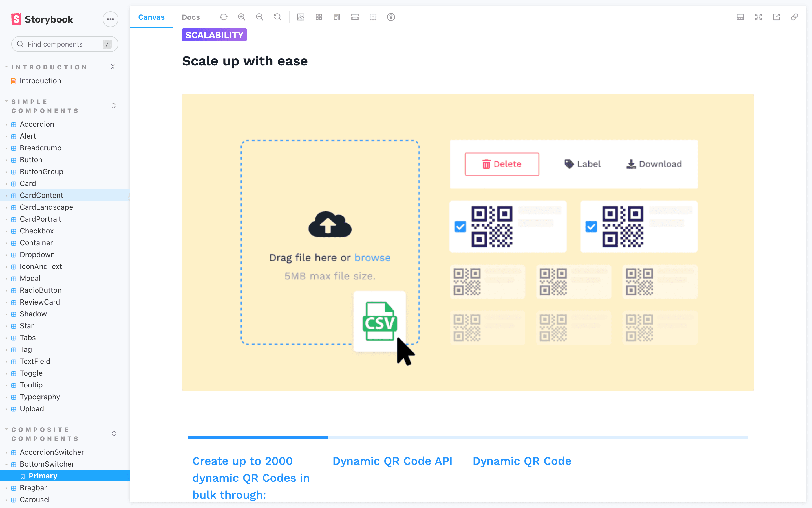This screenshot has height=508, width=812.
Task: Expand all Simple Components items
Action: coord(114,106)
